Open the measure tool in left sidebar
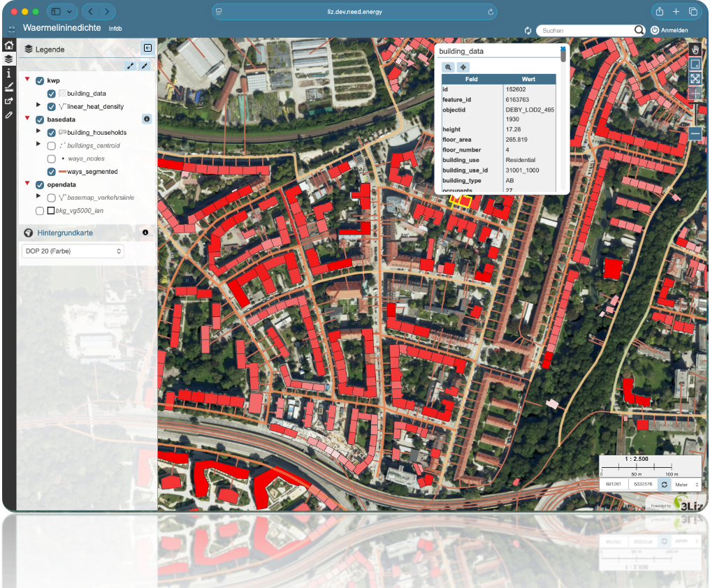Screen dimensions: 710x588 [9, 87]
